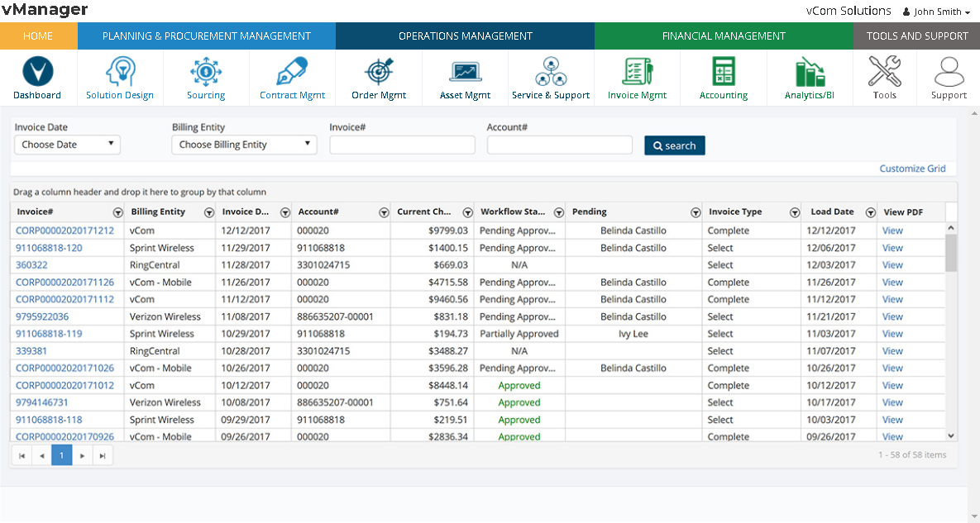Click the Customize Grid link
Viewport: 980px width, 523px height.
tap(912, 169)
